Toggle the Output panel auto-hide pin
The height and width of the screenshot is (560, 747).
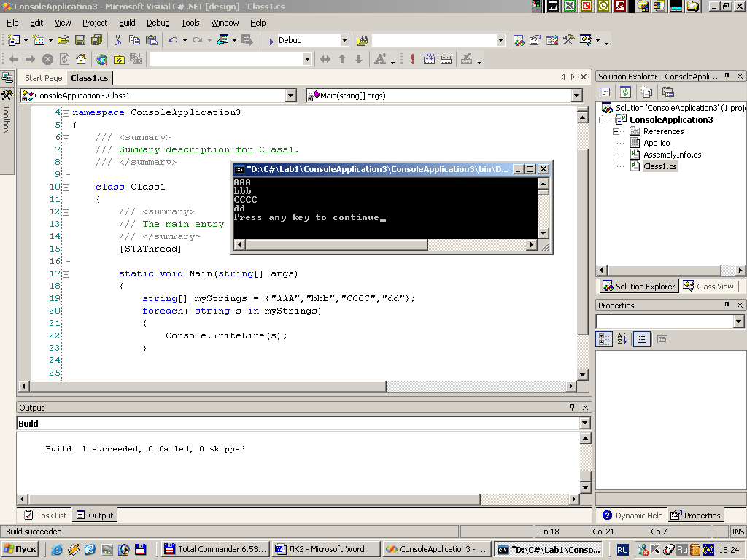[572, 407]
